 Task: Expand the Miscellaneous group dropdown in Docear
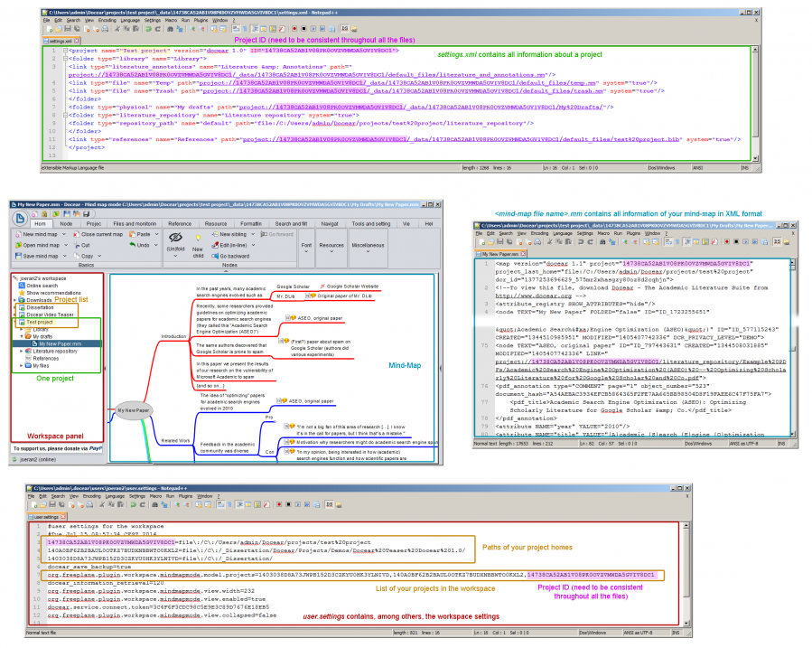coord(368,252)
